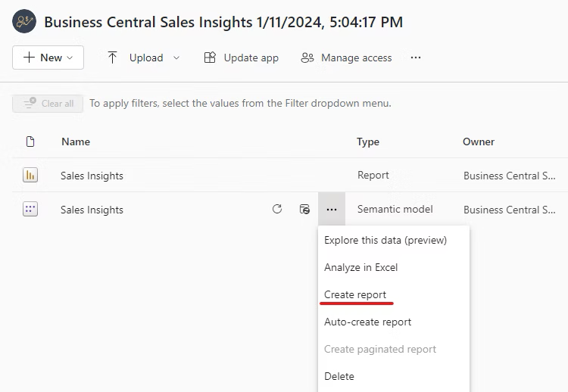Screen dimensions: 568x392
Task: Click the semantic model's more options ellipsis
Action: tap(332, 210)
